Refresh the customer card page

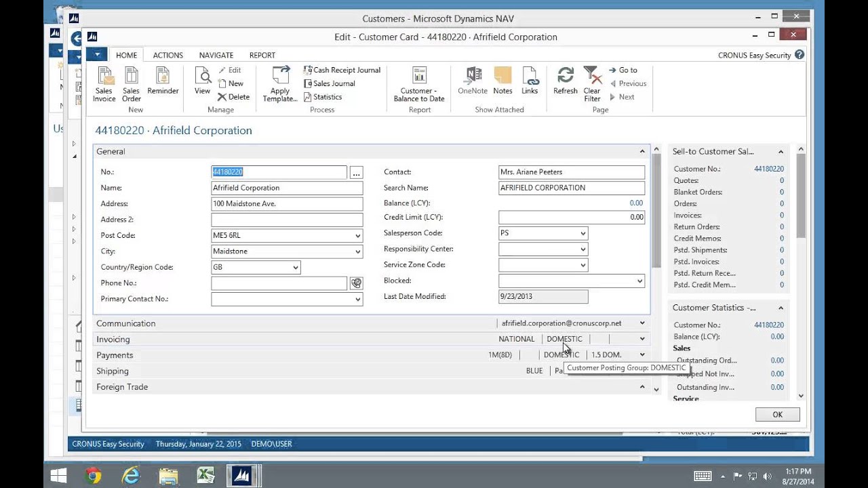[x=565, y=81]
